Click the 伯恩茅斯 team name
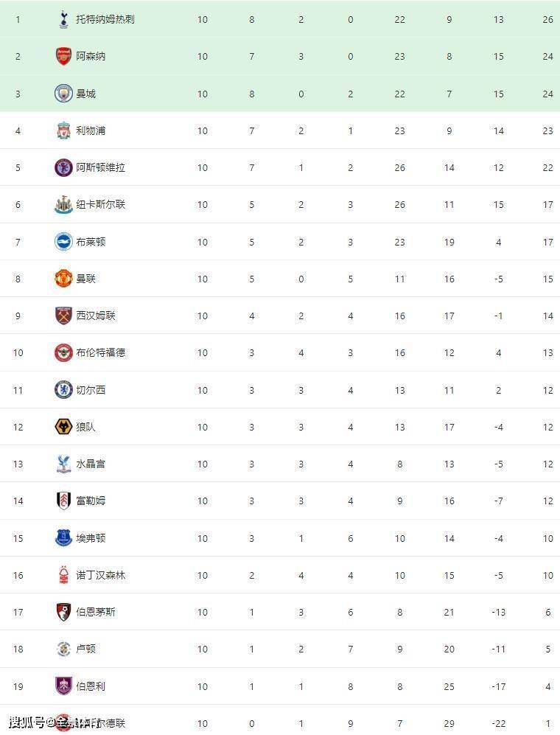This screenshot has width=560, height=735. (x=96, y=612)
